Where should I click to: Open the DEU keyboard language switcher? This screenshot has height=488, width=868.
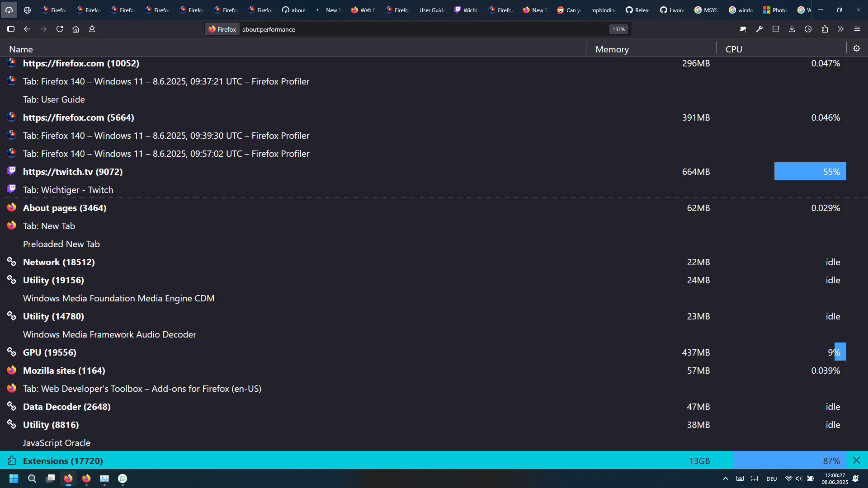[x=772, y=479]
